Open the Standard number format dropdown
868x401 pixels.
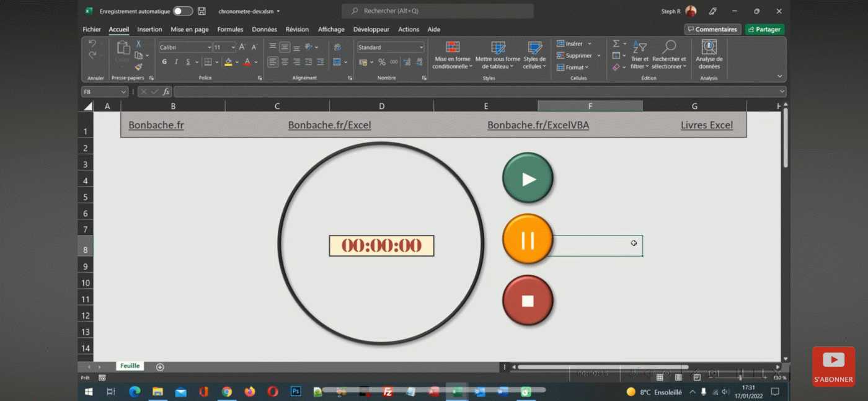(x=422, y=47)
